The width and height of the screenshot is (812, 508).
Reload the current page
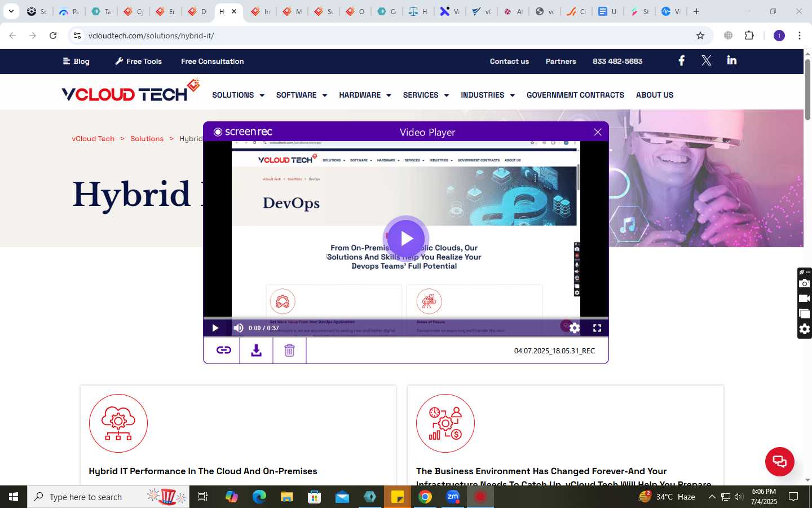pos(53,36)
